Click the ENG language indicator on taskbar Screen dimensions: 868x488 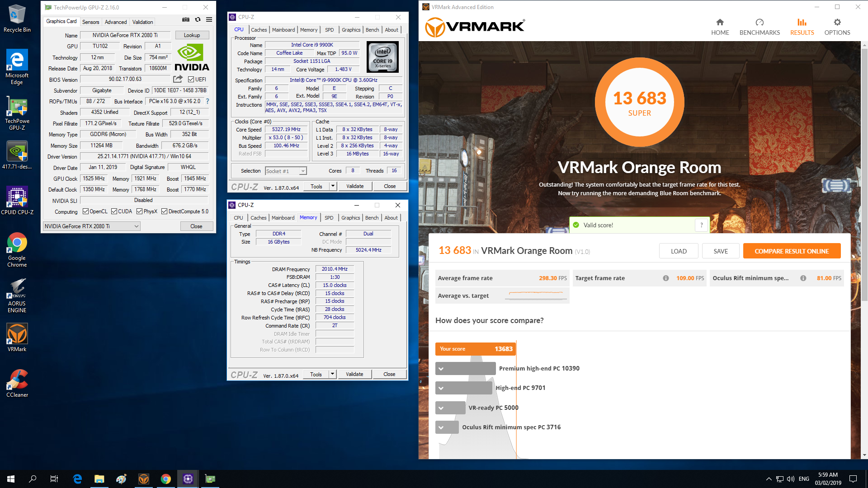coord(804,479)
